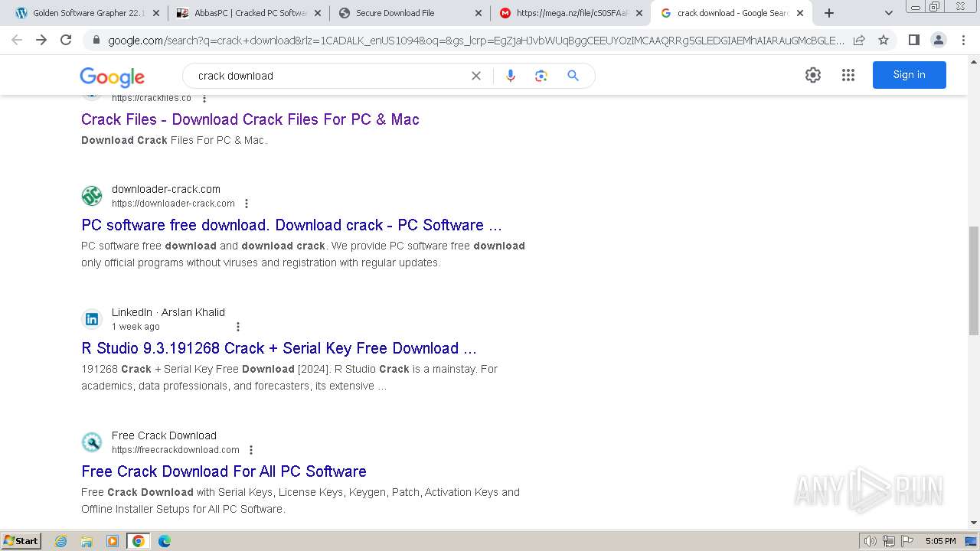Switch to AbbasPC Cracked PC Software tab
This screenshot has height=551, width=980.
tap(249, 13)
